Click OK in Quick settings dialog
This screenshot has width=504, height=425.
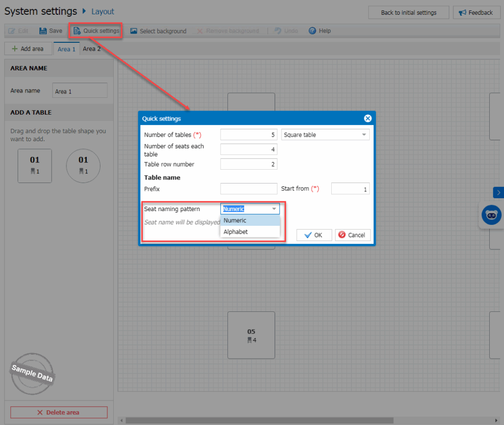point(314,235)
